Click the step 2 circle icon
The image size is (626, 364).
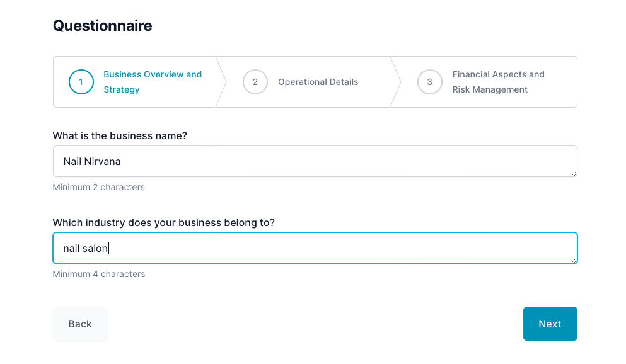click(255, 82)
